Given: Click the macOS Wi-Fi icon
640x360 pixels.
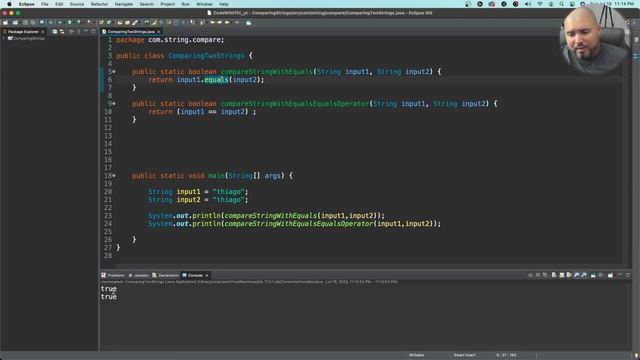Looking at the screenshot, I should pyautogui.click(x=540, y=4).
